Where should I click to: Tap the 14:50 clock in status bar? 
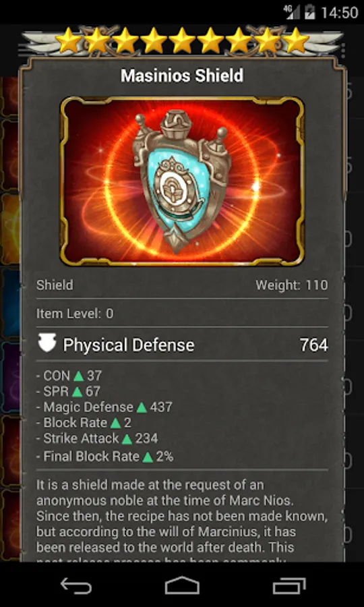(x=339, y=13)
